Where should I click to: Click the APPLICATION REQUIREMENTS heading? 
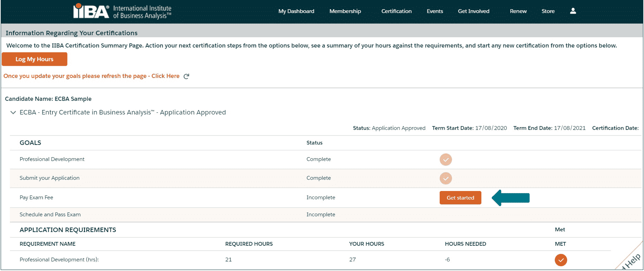point(68,230)
